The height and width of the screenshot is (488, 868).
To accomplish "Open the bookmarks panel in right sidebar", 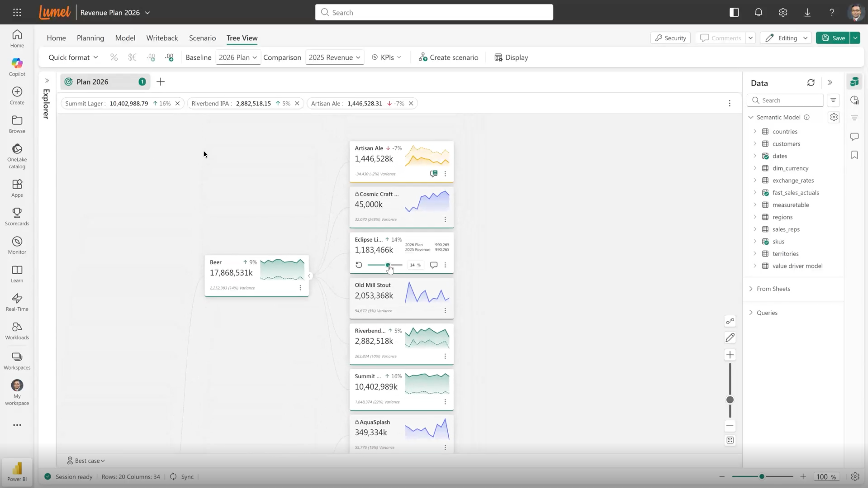I will pos(854,155).
